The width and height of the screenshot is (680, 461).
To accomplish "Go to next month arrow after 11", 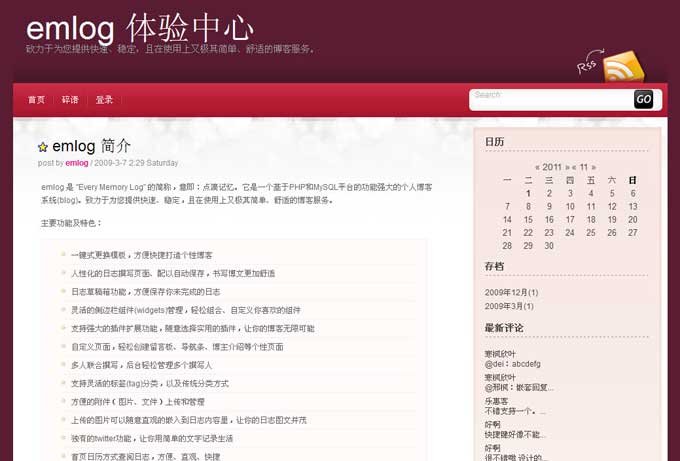I will tap(594, 167).
